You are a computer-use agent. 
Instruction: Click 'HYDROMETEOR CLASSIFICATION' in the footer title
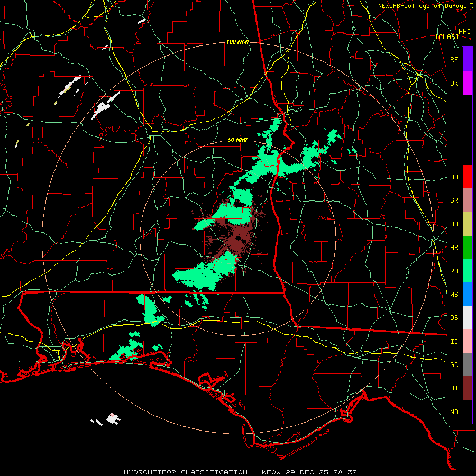click(x=186, y=472)
